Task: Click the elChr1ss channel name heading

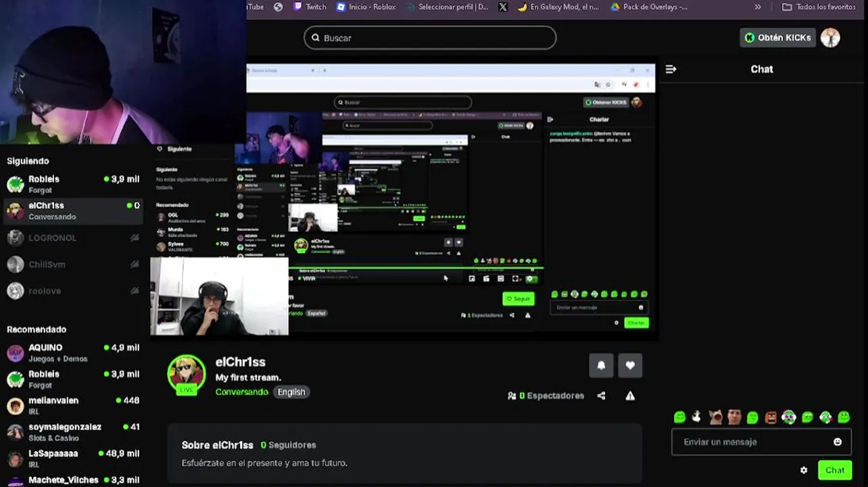Action: click(x=240, y=362)
